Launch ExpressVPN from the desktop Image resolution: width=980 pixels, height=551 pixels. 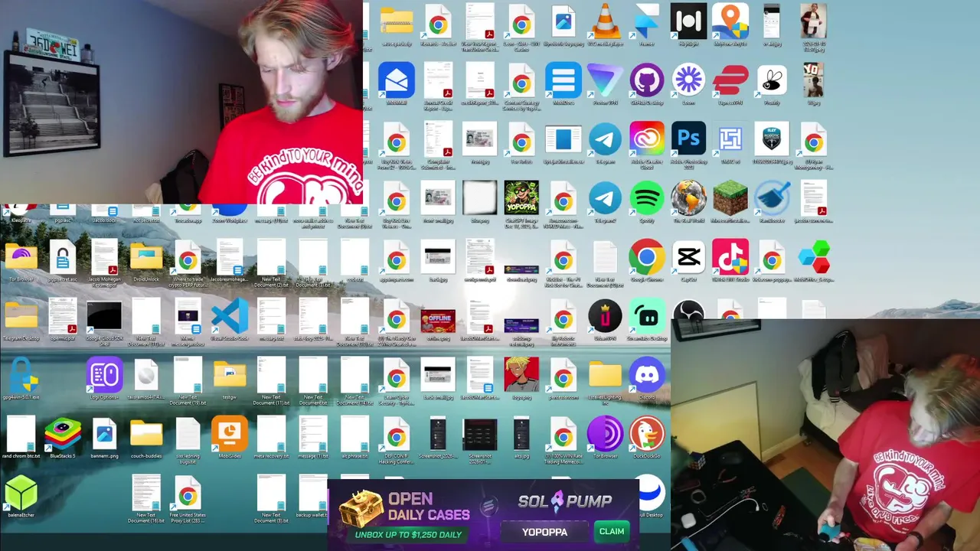730,80
